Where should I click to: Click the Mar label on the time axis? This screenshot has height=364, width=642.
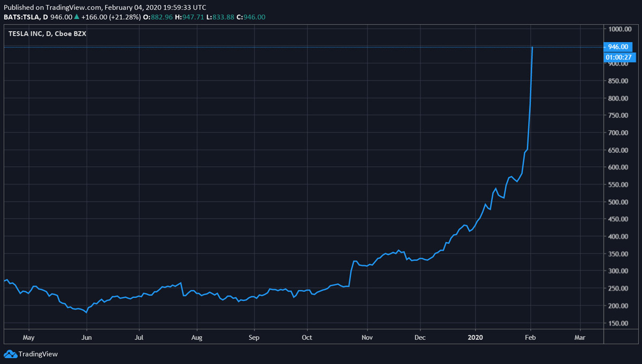click(580, 338)
